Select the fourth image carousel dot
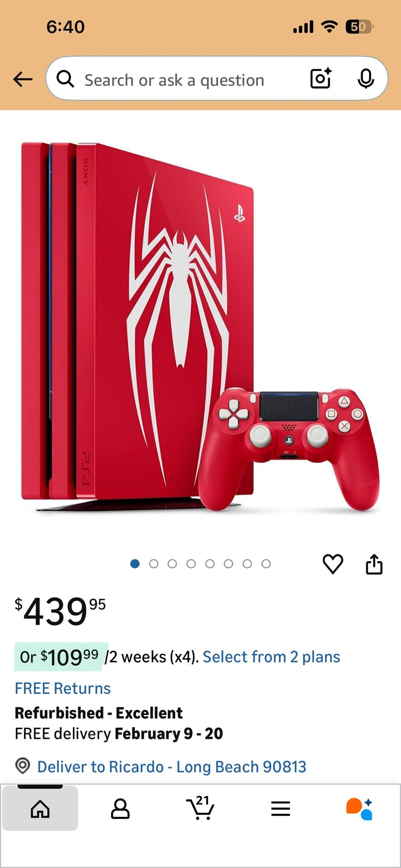The width and height of the screenshot is (401, 868). 191,564
